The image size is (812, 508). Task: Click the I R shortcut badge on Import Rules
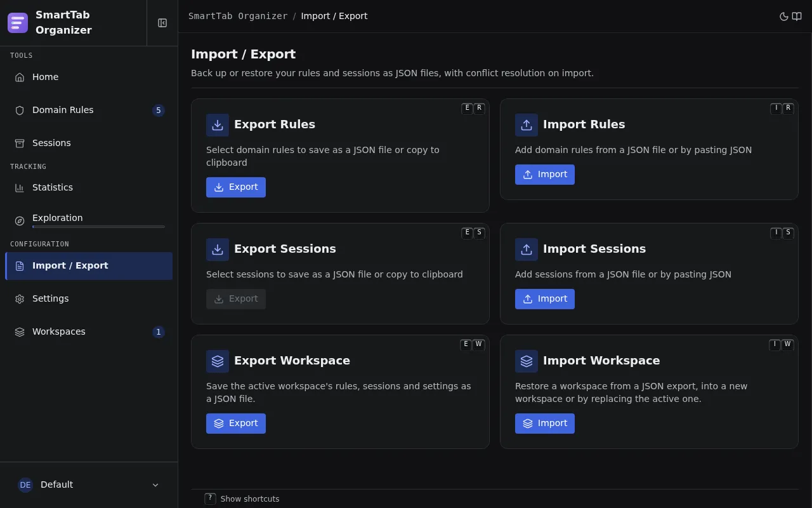782,109
